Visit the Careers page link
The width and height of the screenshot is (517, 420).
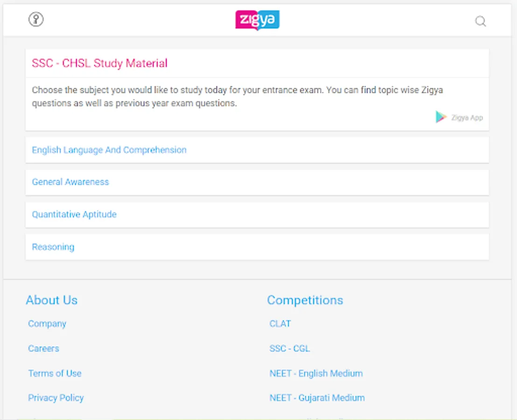[x=43, y=349]
